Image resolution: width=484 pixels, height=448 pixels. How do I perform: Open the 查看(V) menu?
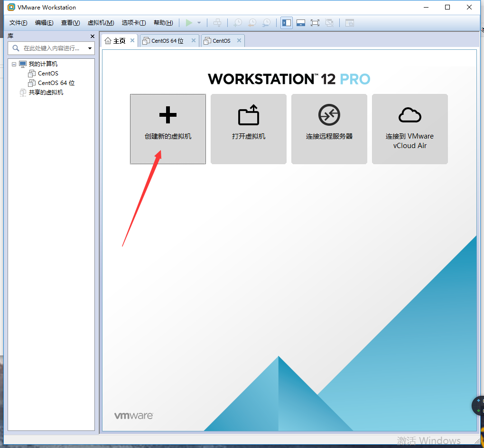70,23
